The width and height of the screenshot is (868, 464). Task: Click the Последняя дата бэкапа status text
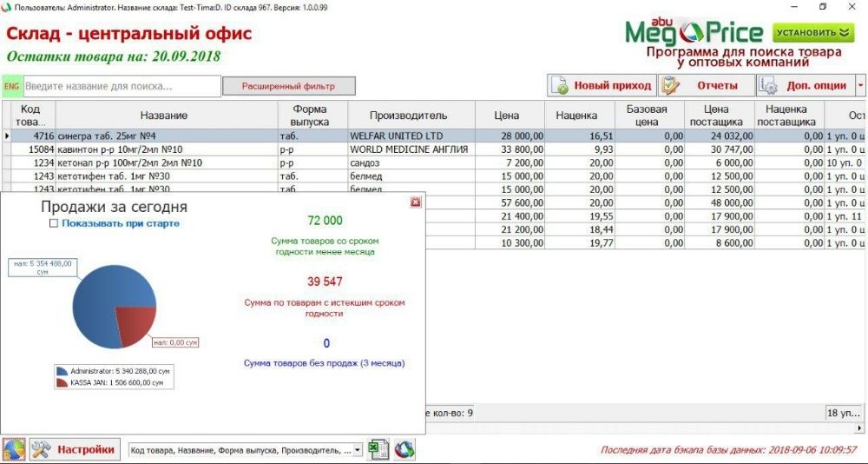click(x=728, y=449)
